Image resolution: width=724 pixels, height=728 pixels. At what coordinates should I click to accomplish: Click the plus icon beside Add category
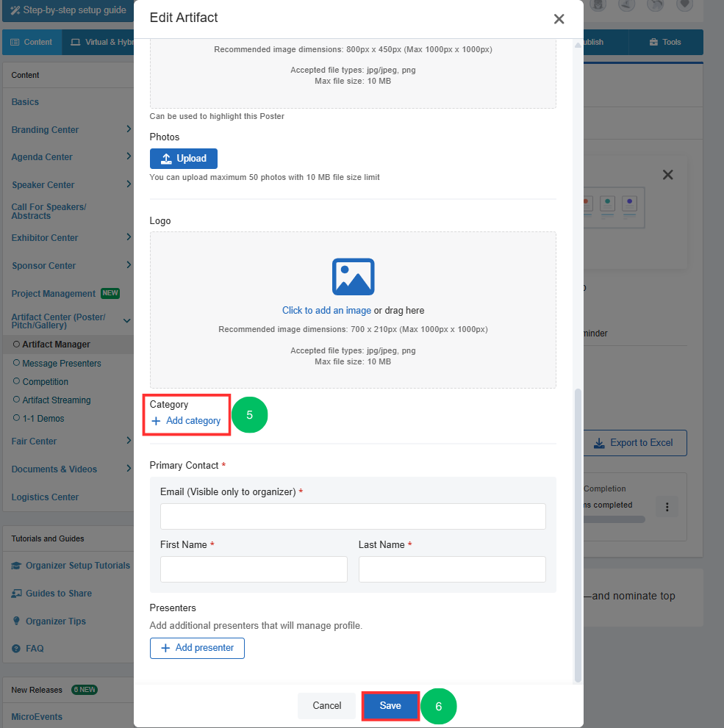tap(157, 421)
